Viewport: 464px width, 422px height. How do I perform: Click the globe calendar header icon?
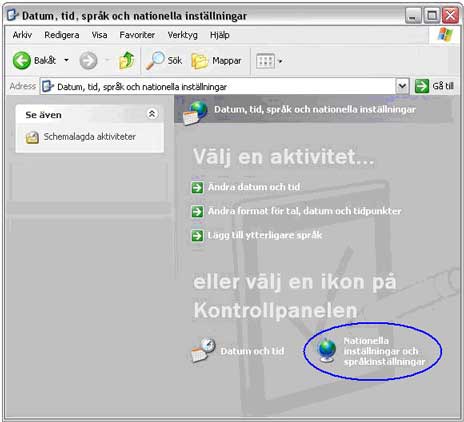[x=195, y=112]
